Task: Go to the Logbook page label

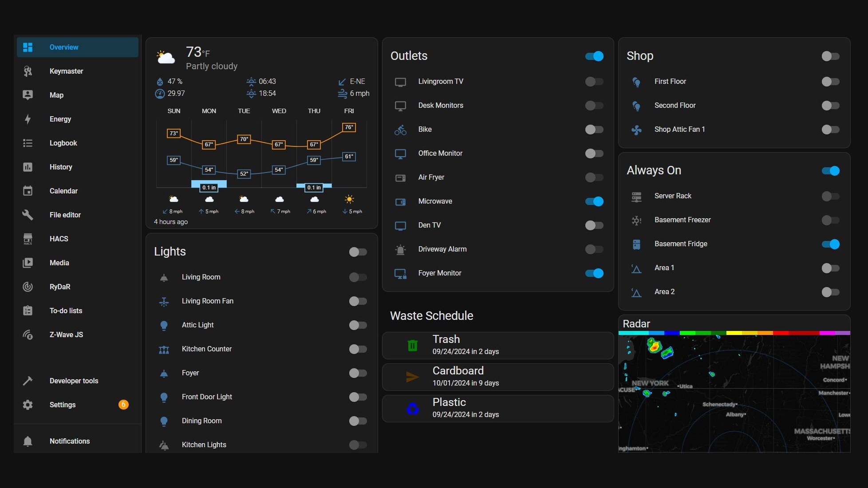Action: point(63,143)
